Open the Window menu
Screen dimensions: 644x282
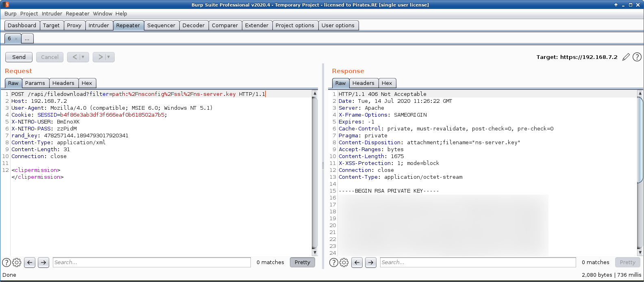coord(102,13)
